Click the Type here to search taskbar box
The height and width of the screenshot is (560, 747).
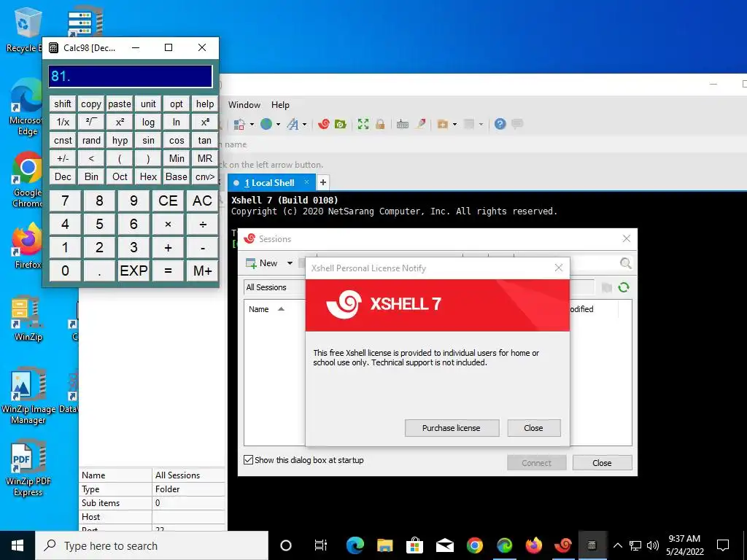pos(152,545)
